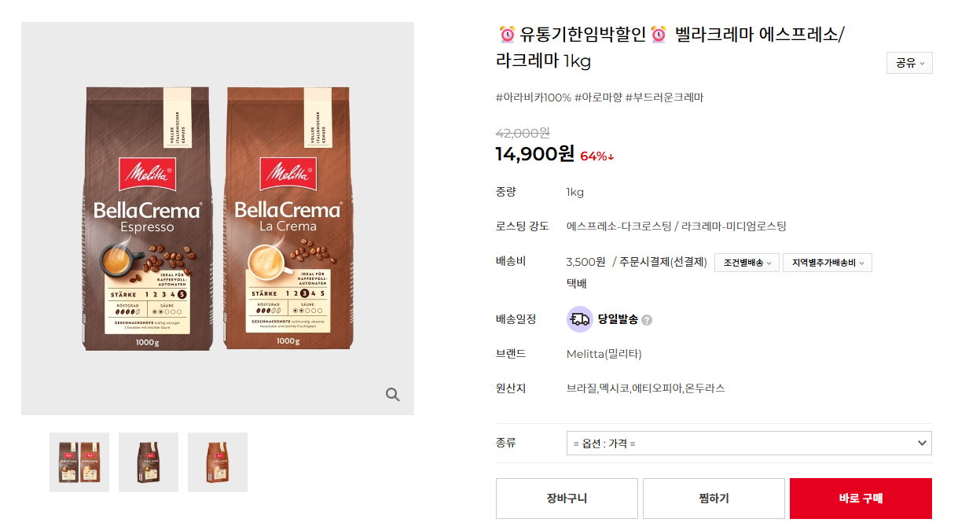Expand the 조건별배송 dropdown

[747, 263]
